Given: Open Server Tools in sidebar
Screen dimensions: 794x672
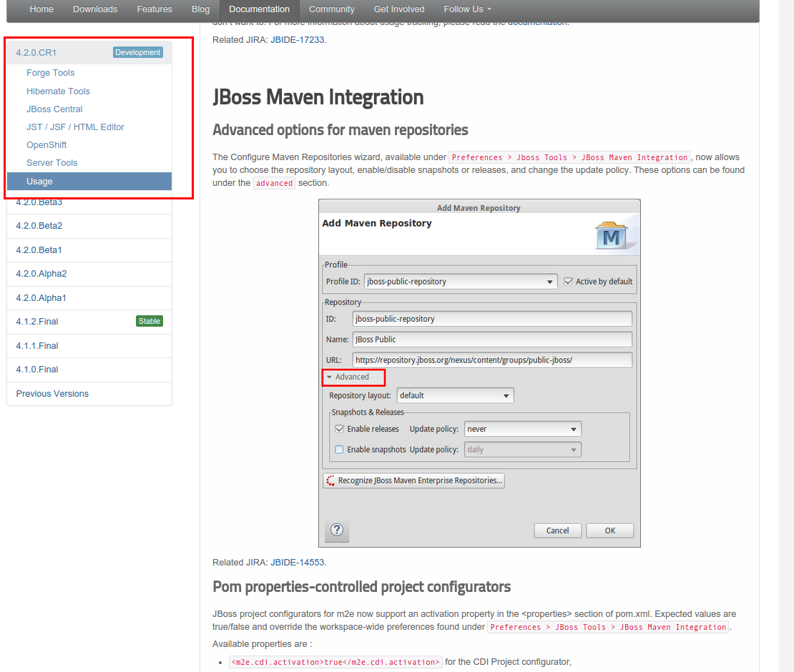Looking at the screenshot, I should [x=52, y=162].
